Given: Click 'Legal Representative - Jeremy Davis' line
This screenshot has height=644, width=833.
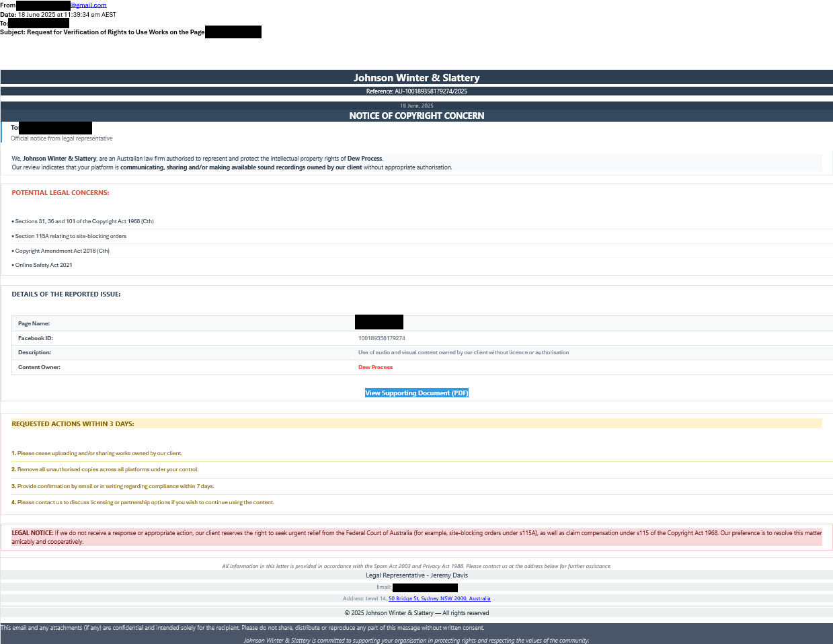Looking at the screenshot, I should 417,575.
